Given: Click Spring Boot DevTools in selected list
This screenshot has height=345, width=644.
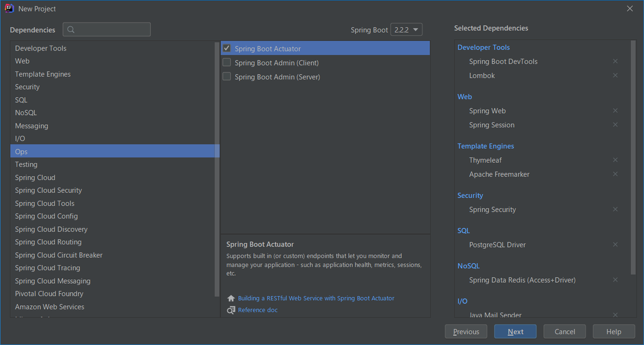Looking at the screenshot, I should 503,61.
